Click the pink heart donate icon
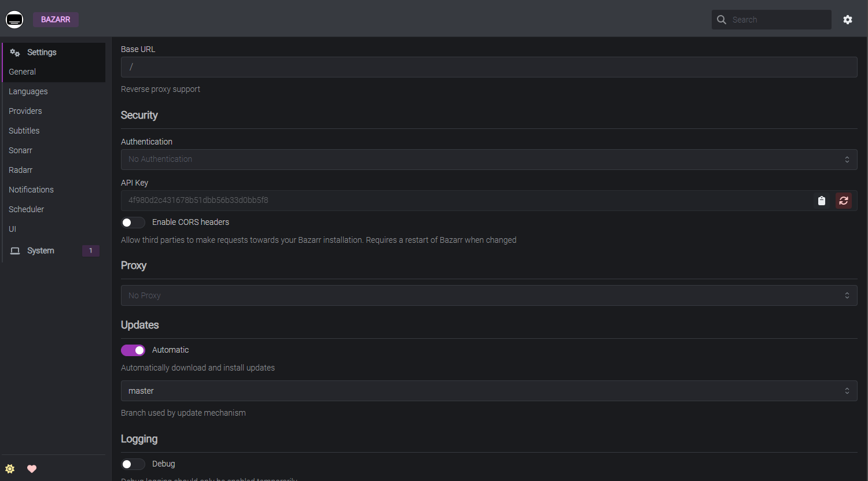 [x=32, y=469]
